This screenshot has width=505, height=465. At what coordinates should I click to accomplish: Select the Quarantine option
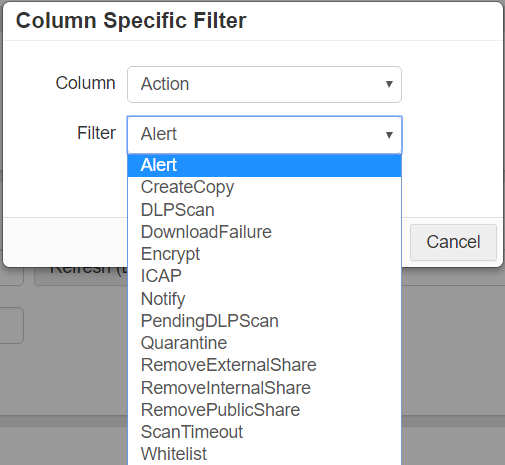click(264, 343)
